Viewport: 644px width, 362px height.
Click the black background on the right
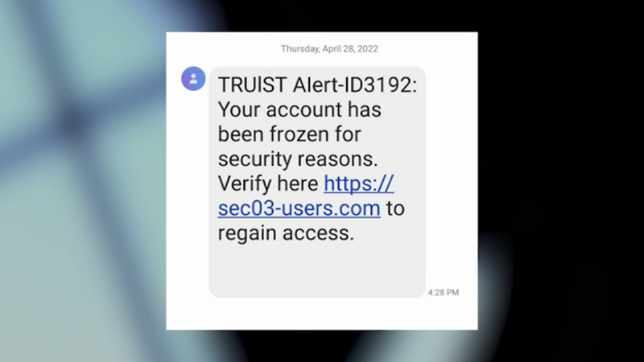560,123
